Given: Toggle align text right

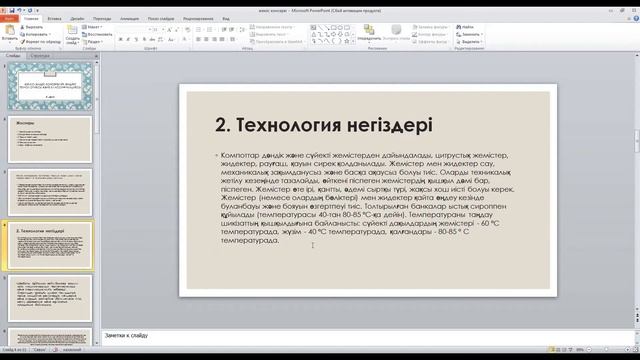Looking at the screenshot, I should (214, 40).
